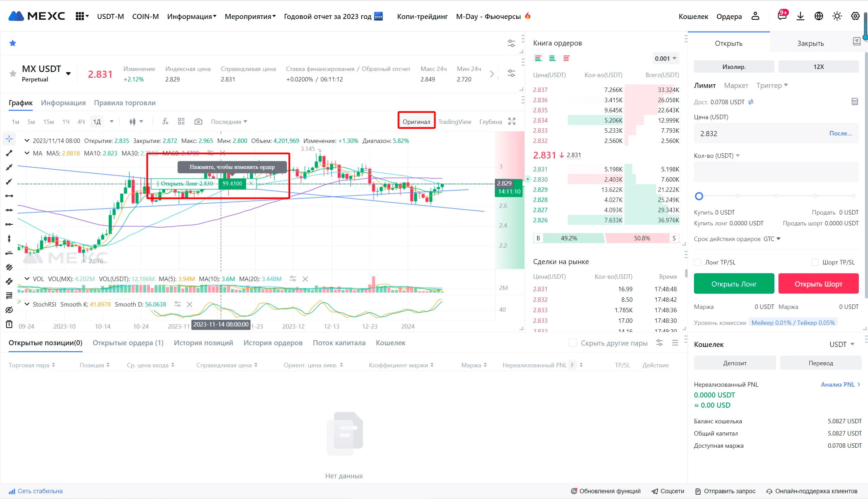Check the Скрыть другие пары box
The image size is (868, 499).
pos(573,343)
